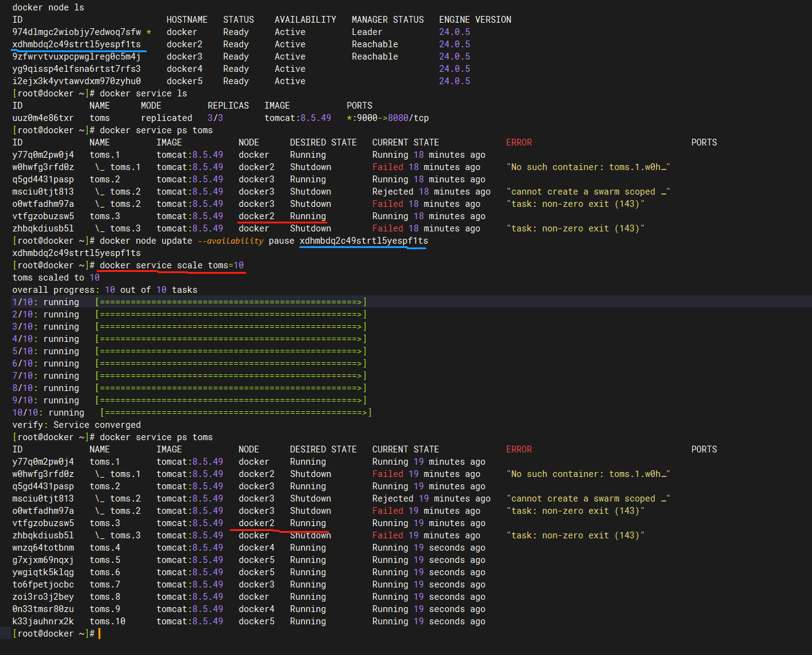This screenshot has height=655, width=812.
Task: Click the 3/3 replicas value
Action: point(215,118)
